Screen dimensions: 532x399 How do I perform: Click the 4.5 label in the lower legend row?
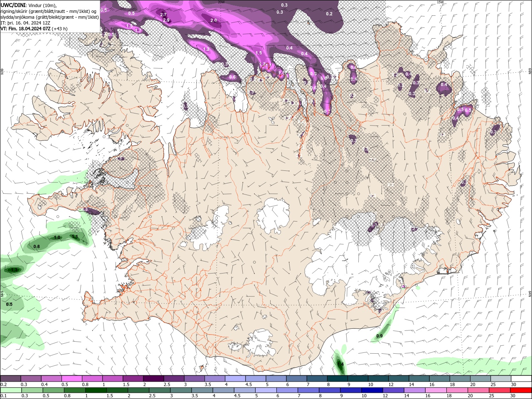[x=237, y=396]
